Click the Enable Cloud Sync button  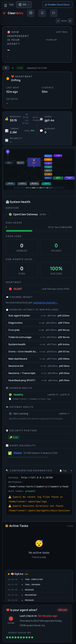click(57, 4)
